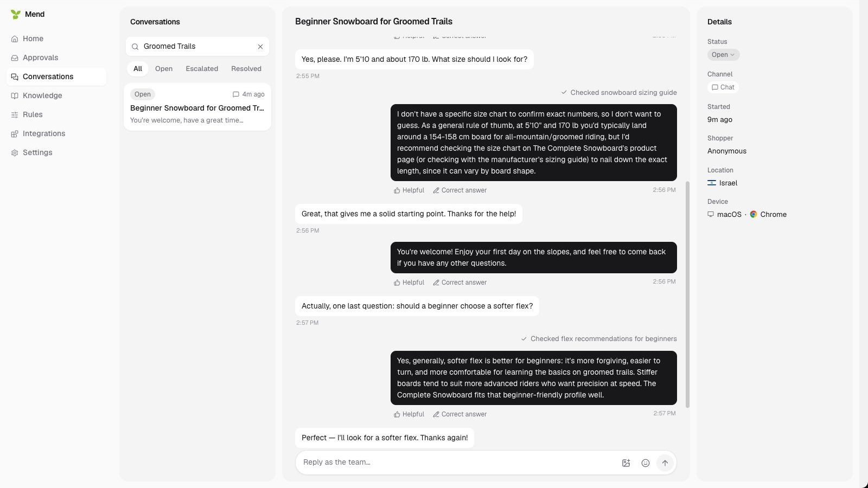Mark the size chart answer Helpful
The height and width of the screenshot is (488, 868).
click(409, 190)
